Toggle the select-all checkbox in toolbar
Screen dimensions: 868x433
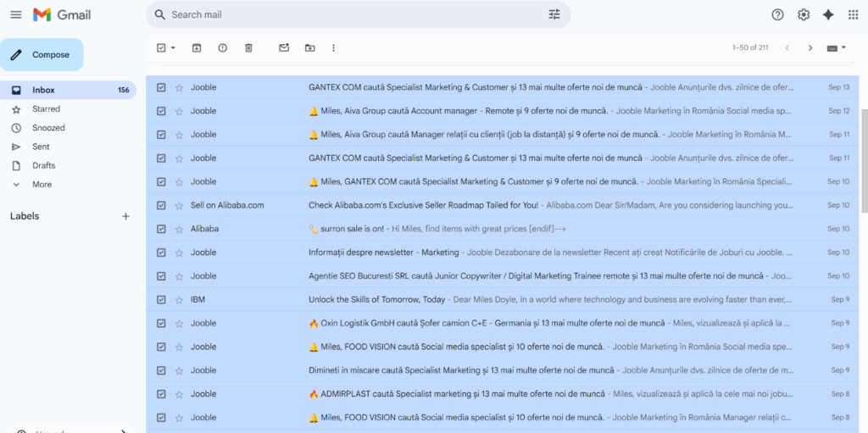pos(161,48)
